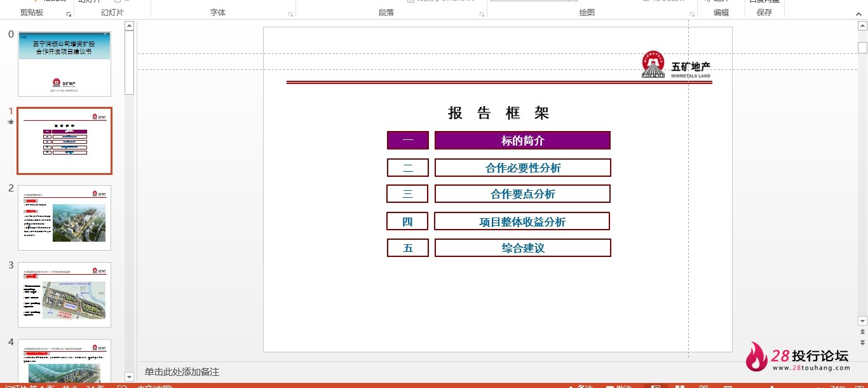The width and height of the screenshot is (868, 388).
Task: Click the 编辑 group label
Action: (x=721, y=13)
